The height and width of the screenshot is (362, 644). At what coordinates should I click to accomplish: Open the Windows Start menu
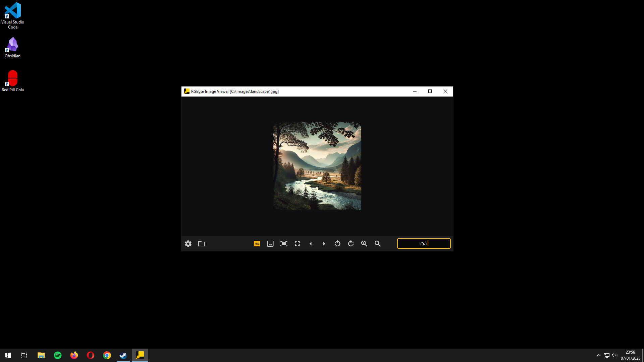[7, 355]
